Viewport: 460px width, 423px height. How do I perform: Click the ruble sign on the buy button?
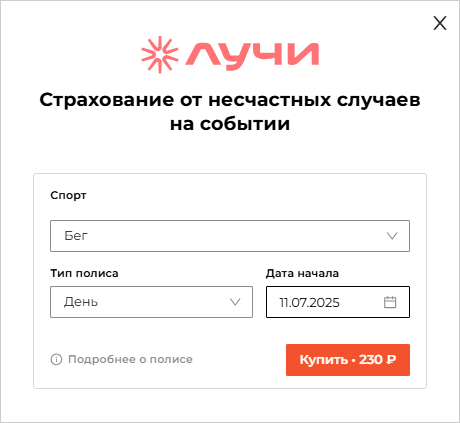[391, 360]
